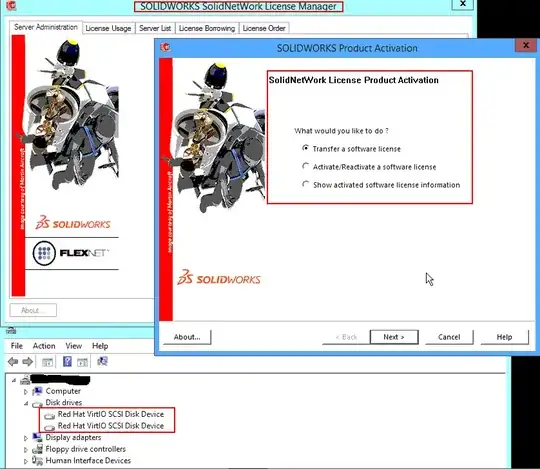Image resolution: width=540 pixels, height=469 pixels.
Task: Scan for hardware changes toolbar icon
Action: pyautogui.click(x=102, y=361)
